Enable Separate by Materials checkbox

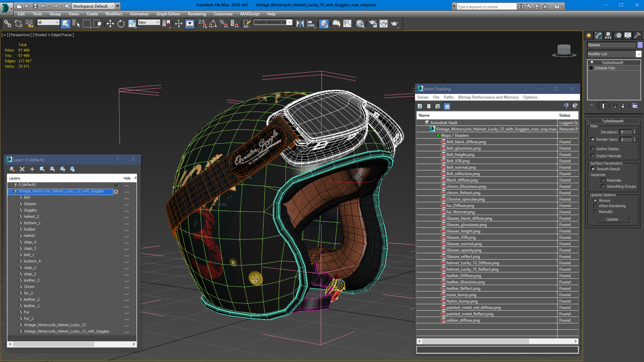click(x=603, y=180)
